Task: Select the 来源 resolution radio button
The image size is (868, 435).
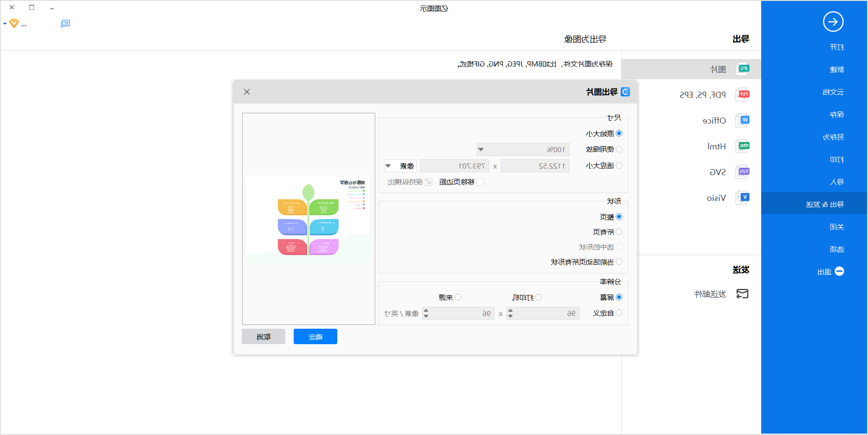Action: click(x=458, y=297)
